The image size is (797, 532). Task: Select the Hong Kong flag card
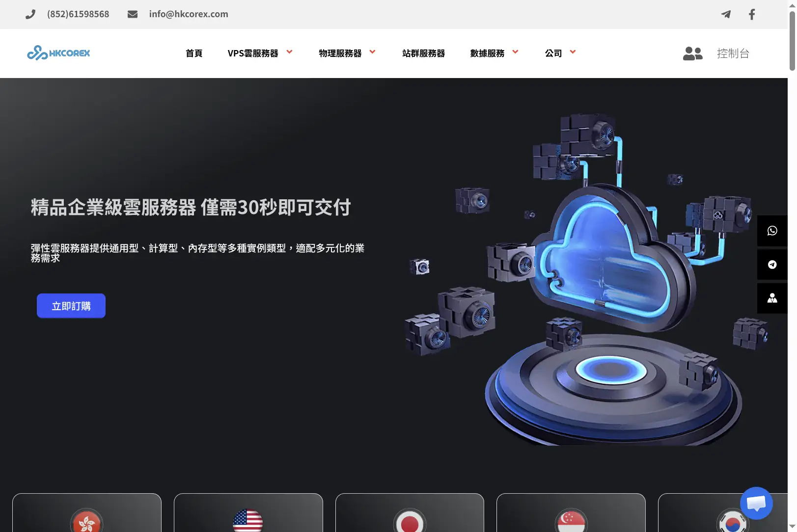coord(87,513)
